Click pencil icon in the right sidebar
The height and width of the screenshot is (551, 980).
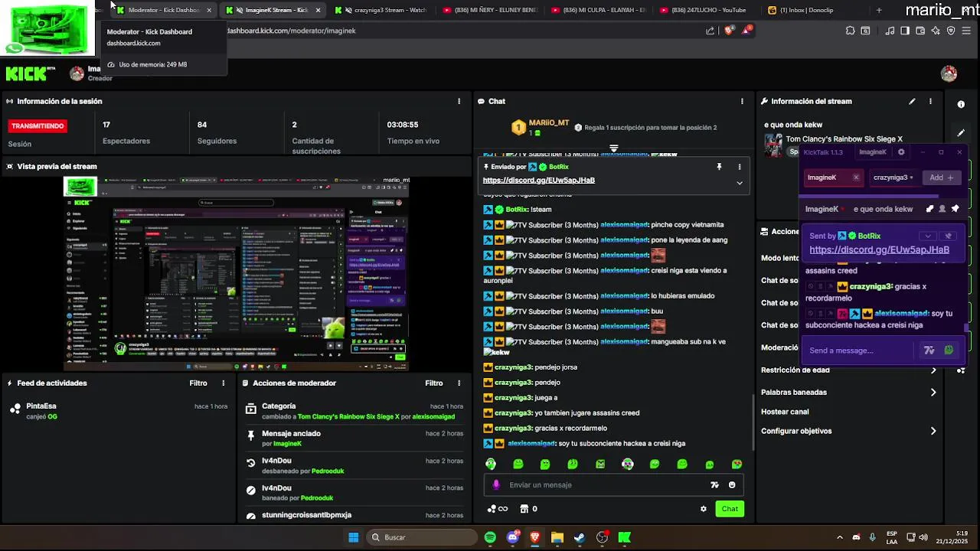(961, 132)
